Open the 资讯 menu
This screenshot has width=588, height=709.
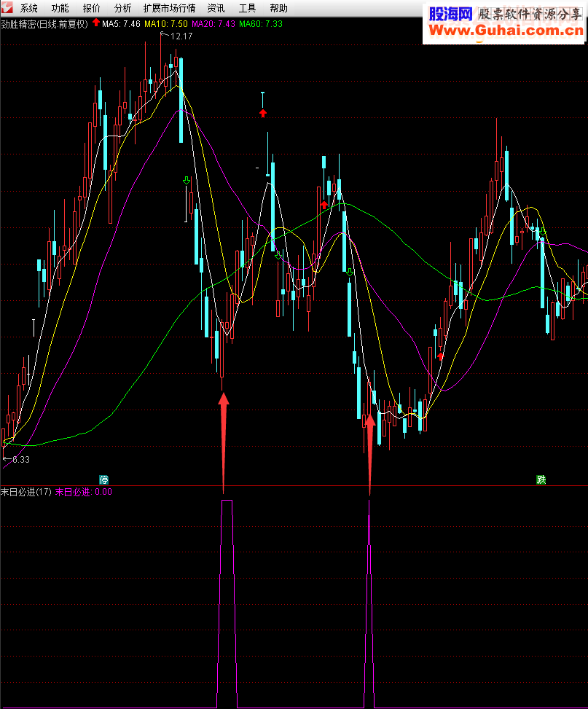click(x=216, y=8)
